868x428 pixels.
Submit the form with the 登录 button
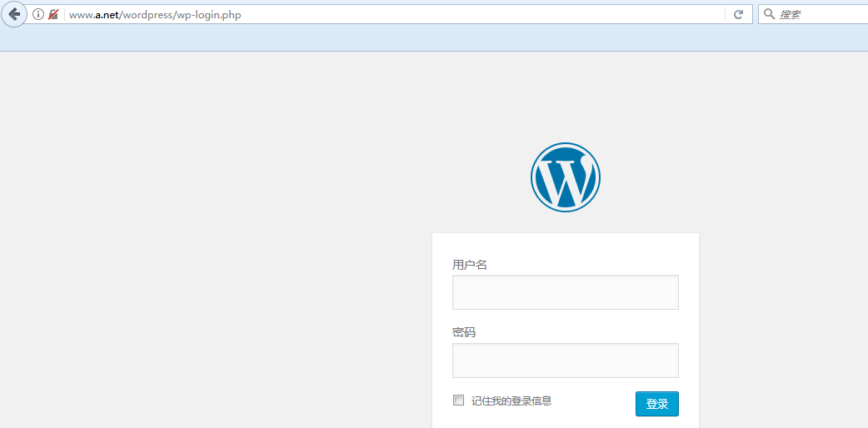point(657,404)
